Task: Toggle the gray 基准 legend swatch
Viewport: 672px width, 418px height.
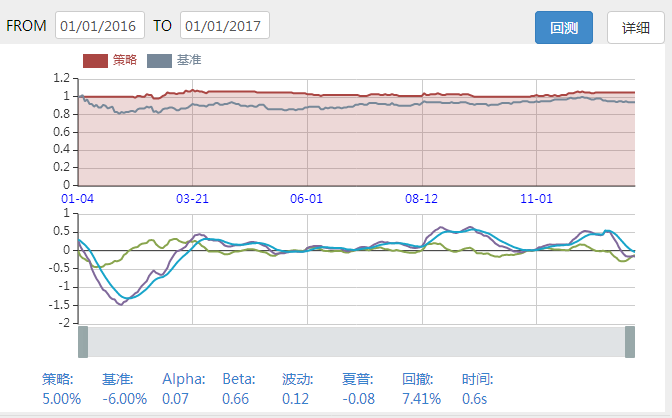Action: [x=159, y=61]
